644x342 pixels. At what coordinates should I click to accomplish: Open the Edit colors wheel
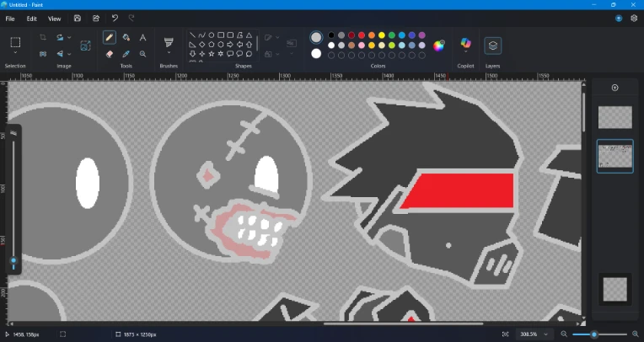click(439, 45)
